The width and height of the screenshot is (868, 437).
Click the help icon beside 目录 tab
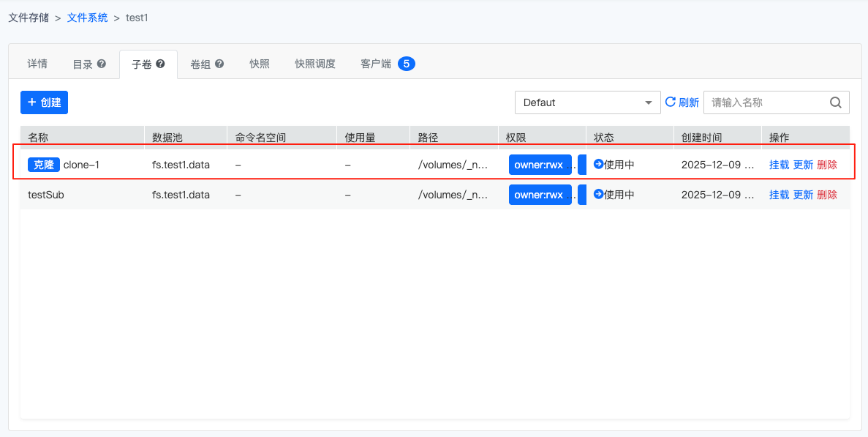(102, 64)
